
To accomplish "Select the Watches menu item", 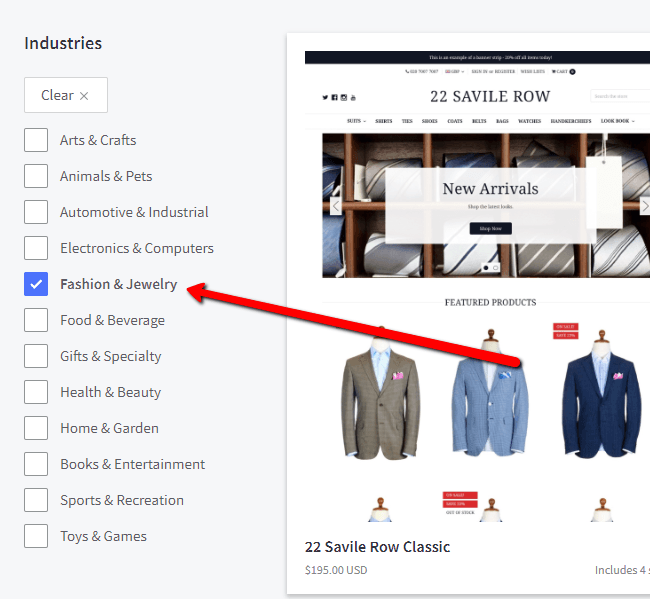I will pos(529,121).
